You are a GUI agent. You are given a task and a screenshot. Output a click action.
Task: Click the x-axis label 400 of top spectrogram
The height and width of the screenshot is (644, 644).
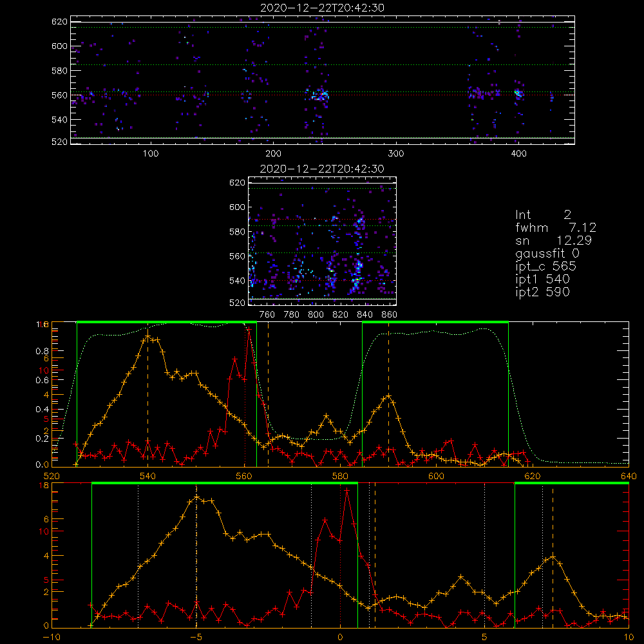pyautogui.click(x=518, y=154)
